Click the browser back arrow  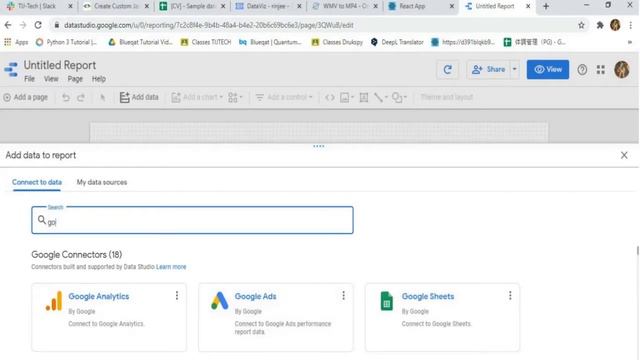coord(8,25)
